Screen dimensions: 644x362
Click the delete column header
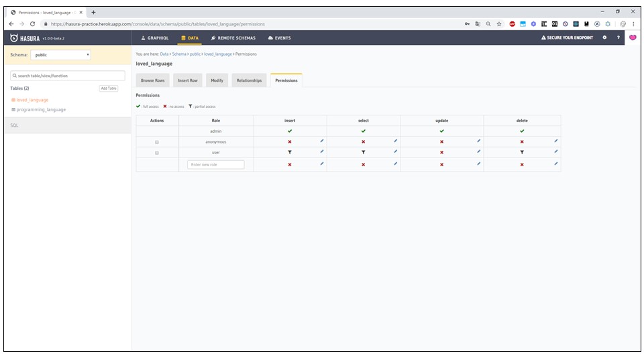(522, 121)
